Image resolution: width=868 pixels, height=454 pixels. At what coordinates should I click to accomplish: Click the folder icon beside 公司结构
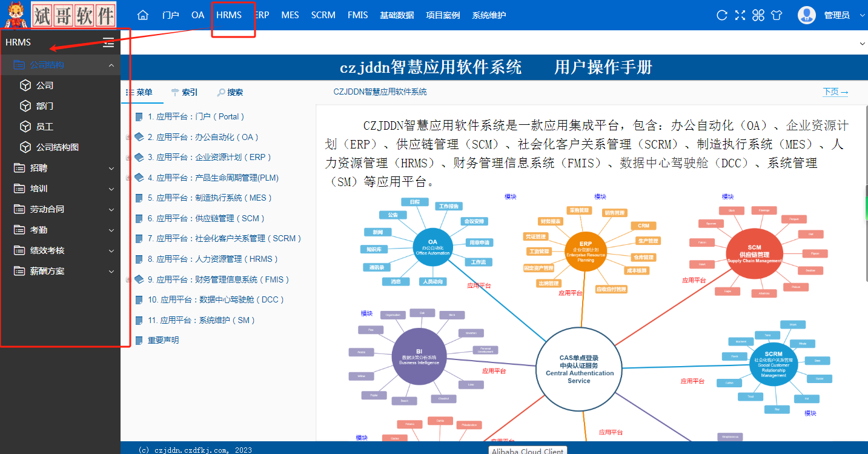tap(19, 65)
